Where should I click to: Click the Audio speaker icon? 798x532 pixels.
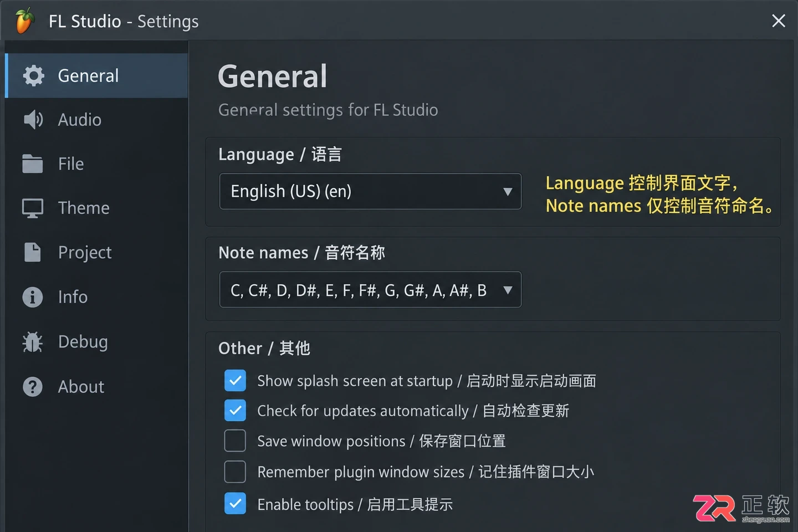[x=33, y=120]
